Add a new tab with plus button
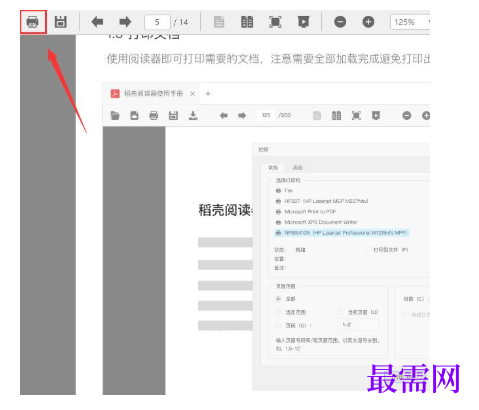 point(208,94)
